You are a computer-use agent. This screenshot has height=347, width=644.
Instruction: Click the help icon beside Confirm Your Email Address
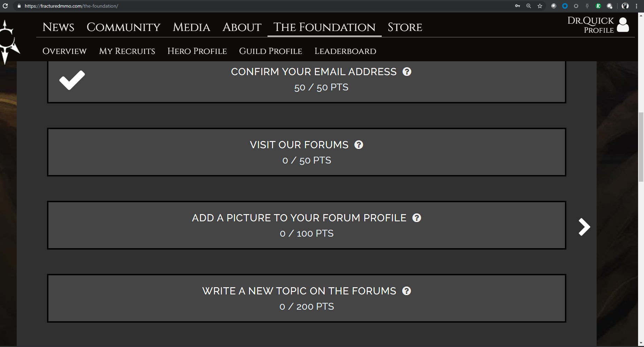(x=407, y=72)
